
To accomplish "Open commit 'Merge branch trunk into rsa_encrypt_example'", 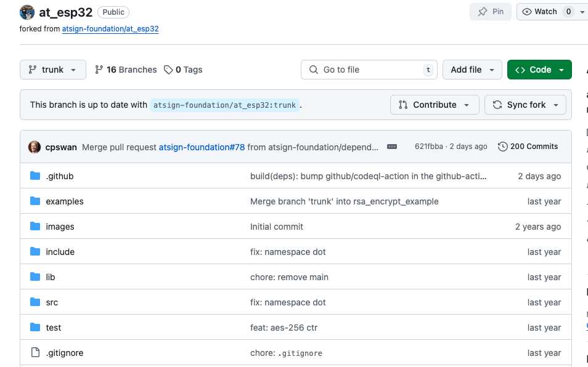I will (345, 201).
